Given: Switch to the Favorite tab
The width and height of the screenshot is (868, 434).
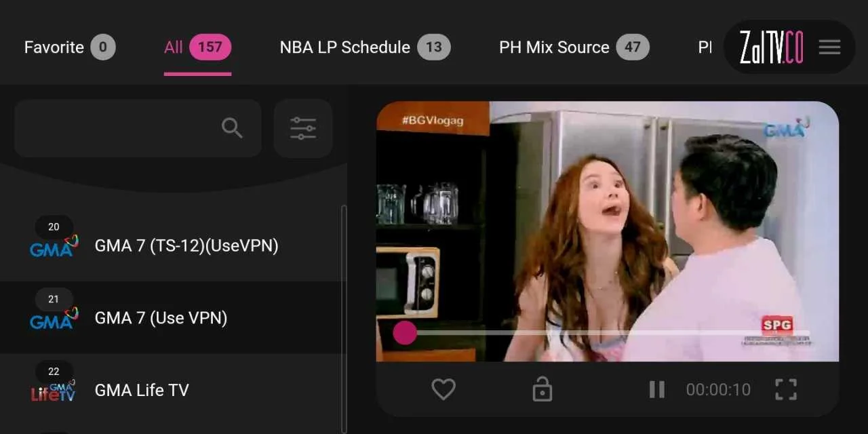Looking at the screenshot, I should pos(70,47).
